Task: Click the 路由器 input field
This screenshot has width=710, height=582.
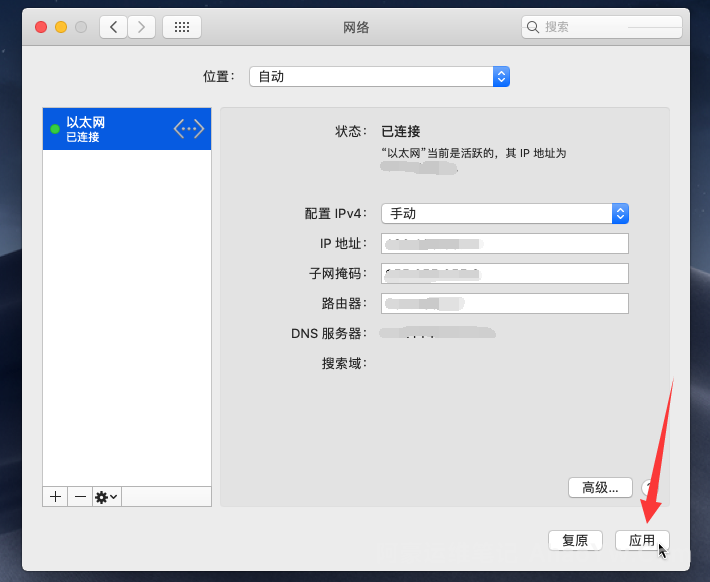Action: point(505,303)
